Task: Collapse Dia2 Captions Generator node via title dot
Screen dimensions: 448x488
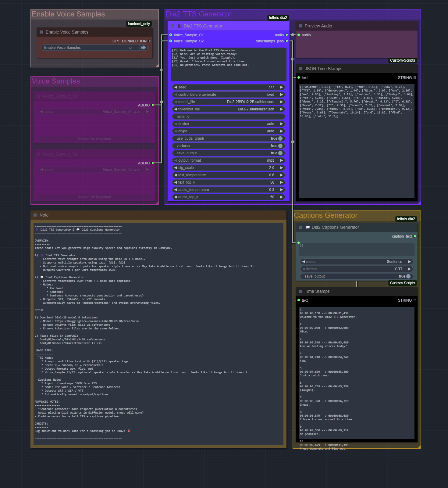Action: [300, 227]
